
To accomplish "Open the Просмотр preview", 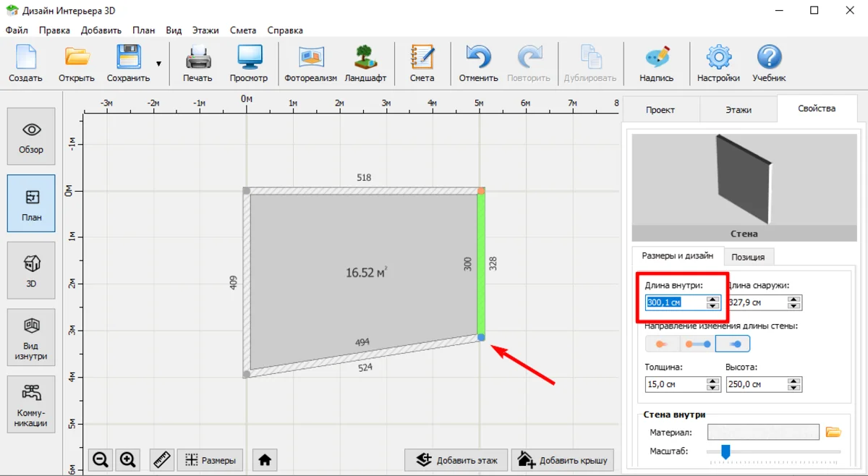I will [x=249, y=64].
